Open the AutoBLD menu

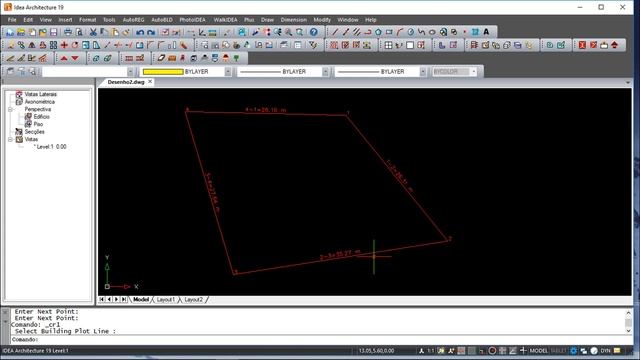162,20
